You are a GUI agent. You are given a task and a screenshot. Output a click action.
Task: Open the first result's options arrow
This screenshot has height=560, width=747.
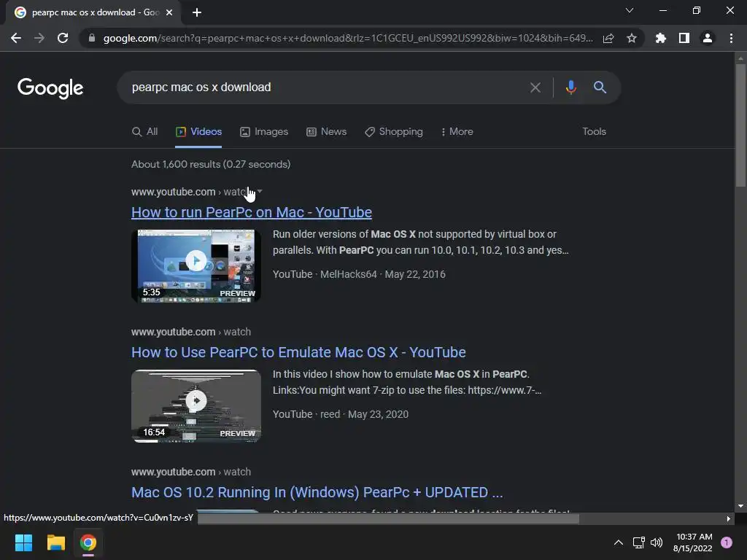click(260, 192)
